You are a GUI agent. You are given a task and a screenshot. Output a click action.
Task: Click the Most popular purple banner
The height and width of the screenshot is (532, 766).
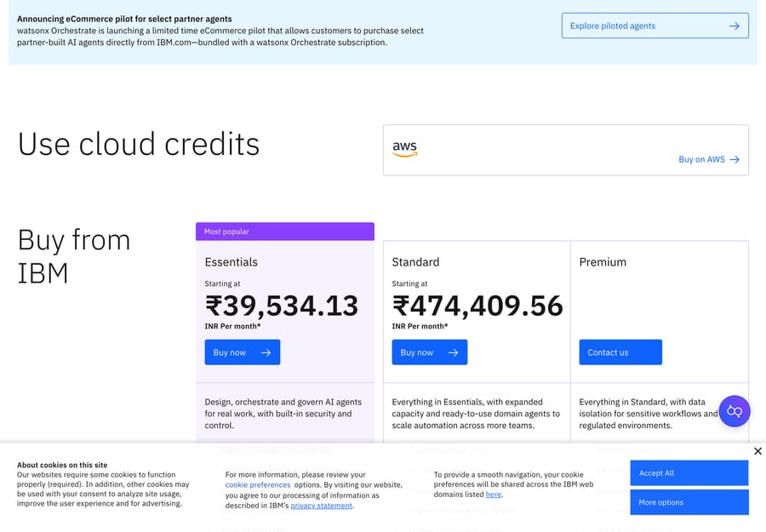(x=285, y=232)
